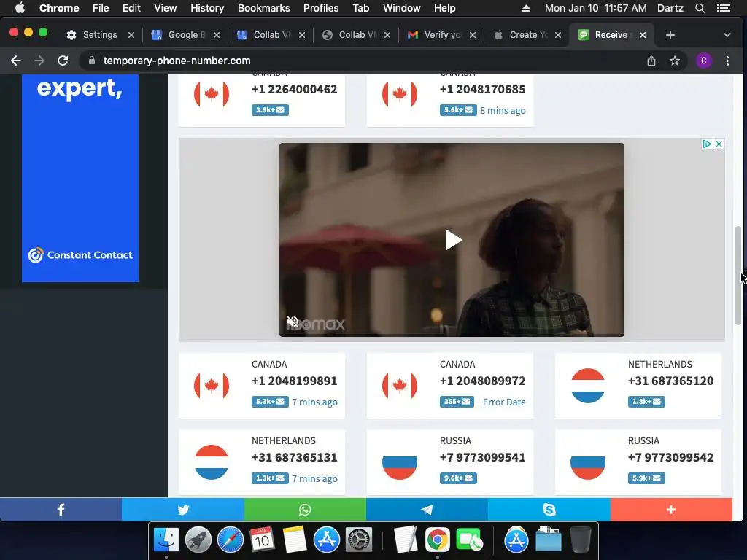This screenshot has width=747, height=560.
Task: Click the Canada flag for +1 2048089972
Action: (x=400, y=386)
